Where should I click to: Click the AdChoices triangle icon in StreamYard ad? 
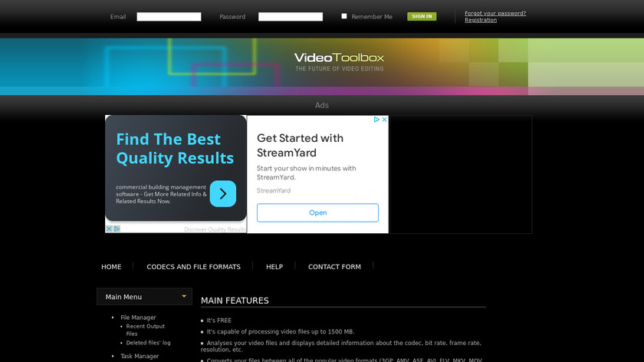pos(376,120)
